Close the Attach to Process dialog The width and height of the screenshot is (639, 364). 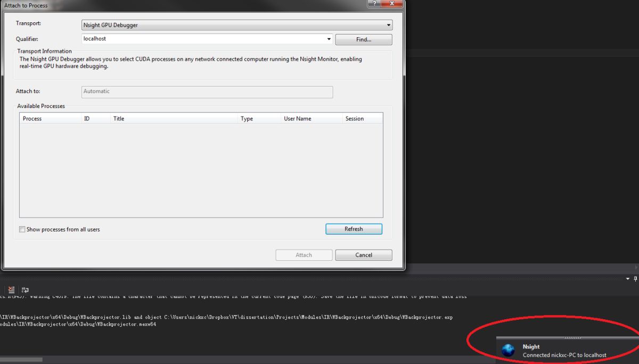point(392,4)
